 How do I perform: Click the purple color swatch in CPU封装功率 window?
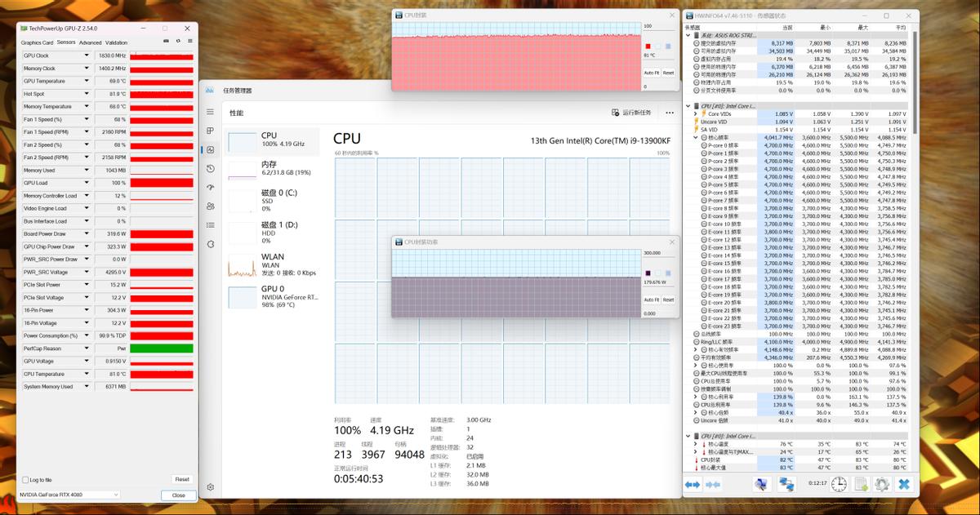coord(648,273)
